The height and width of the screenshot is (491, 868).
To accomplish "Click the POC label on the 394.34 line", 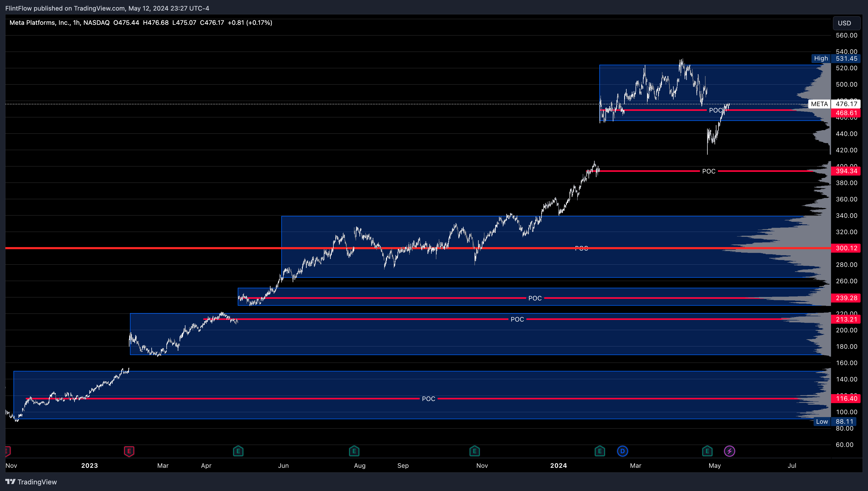I will click(709, 171).
